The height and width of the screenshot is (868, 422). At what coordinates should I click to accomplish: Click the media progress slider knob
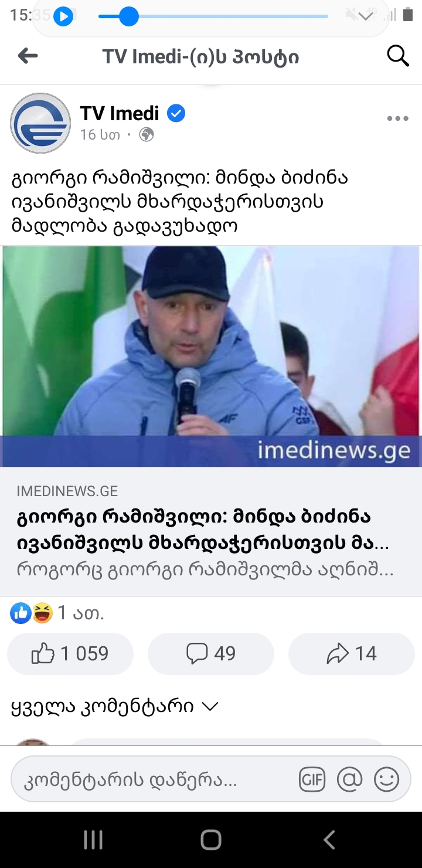point(128,16)
